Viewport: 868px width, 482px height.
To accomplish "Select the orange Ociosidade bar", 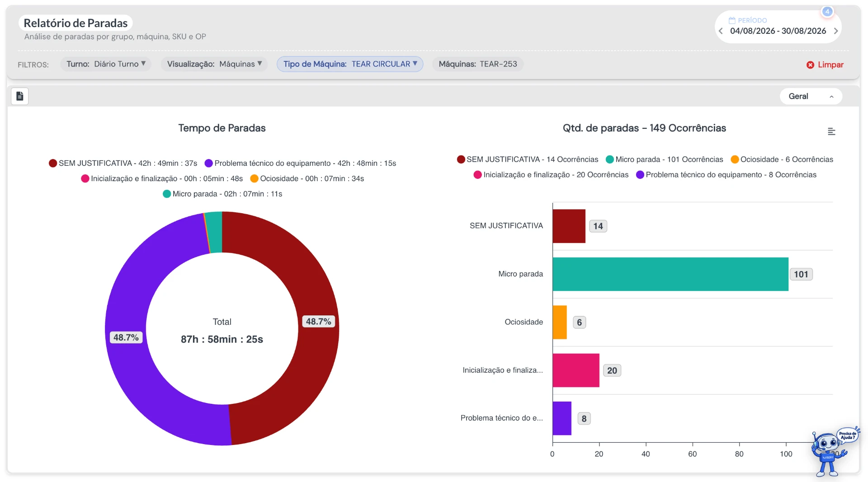I will (x=560, y=322).
